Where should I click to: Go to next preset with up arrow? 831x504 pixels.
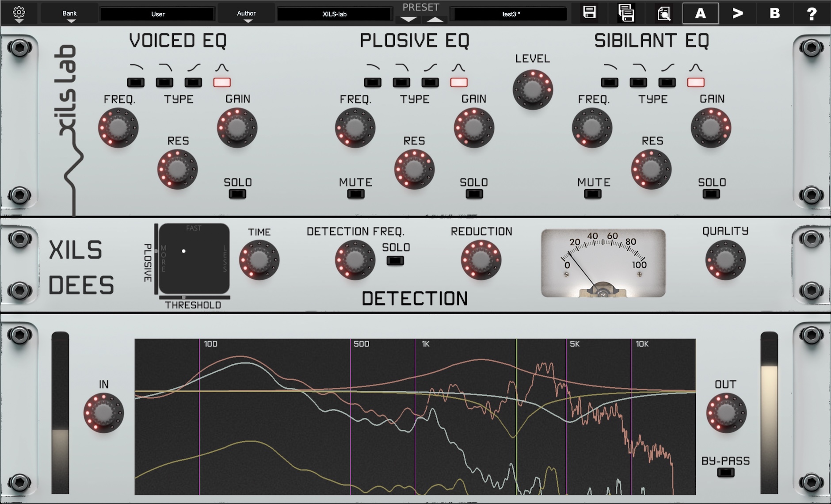435,19
